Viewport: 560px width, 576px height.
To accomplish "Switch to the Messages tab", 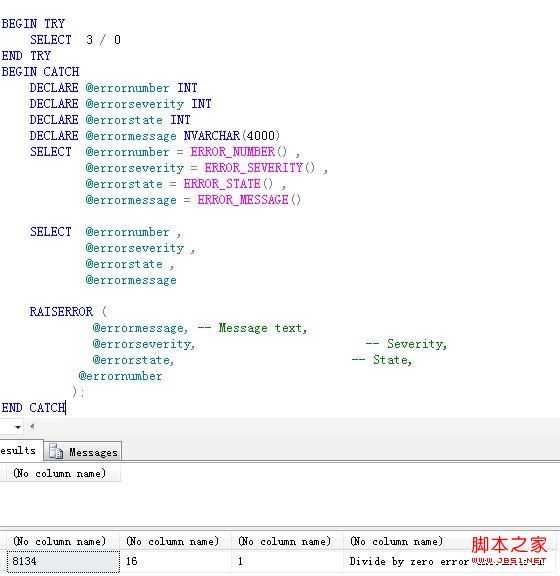I will [83, 451].
